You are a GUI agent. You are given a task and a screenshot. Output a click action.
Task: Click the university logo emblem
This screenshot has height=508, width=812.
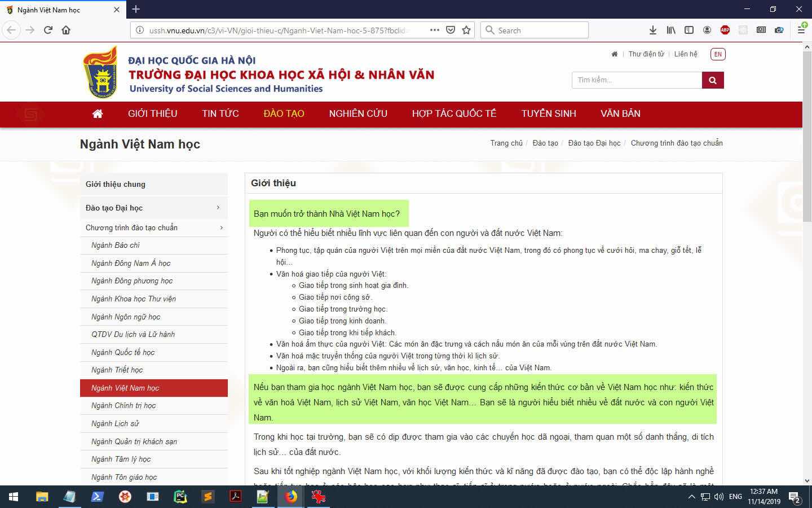point(100,72)
